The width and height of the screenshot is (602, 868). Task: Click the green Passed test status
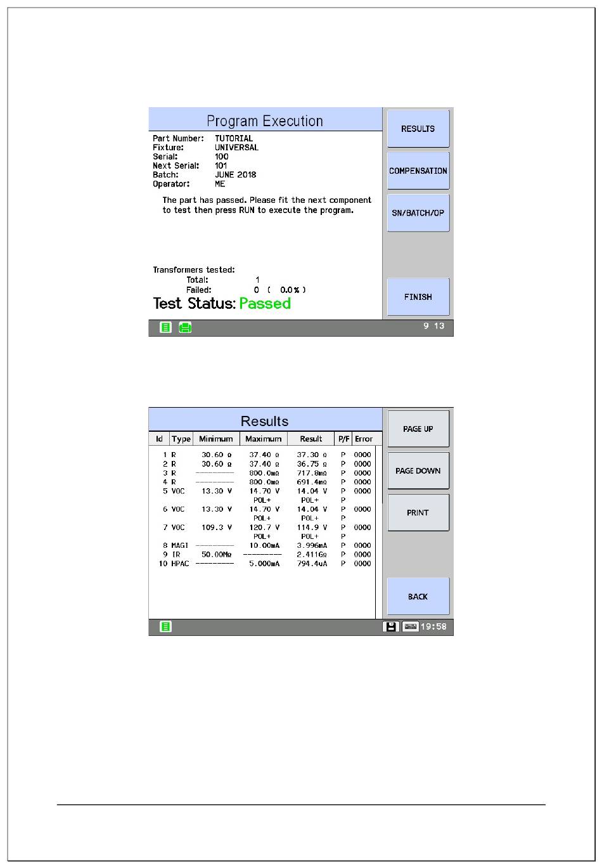pyautogui.click(x=265, y=304)
